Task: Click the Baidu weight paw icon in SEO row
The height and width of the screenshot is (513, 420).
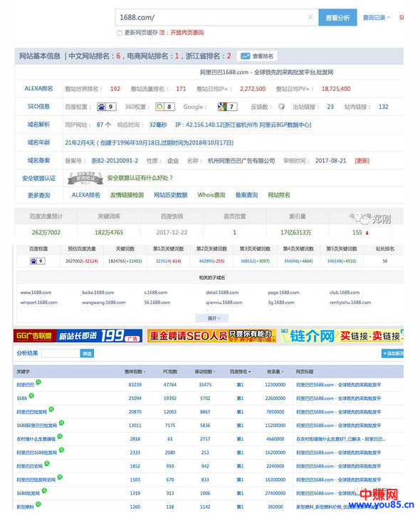Action: point(102,107)
